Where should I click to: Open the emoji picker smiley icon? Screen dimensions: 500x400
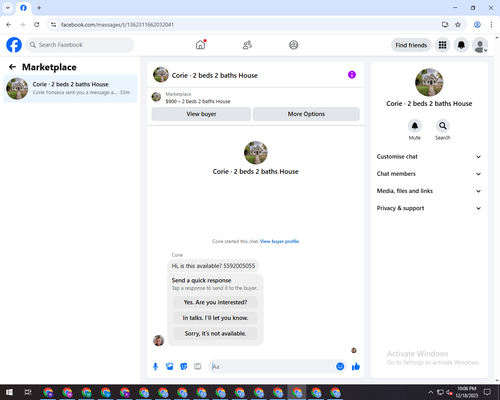[x=340, y=366]
